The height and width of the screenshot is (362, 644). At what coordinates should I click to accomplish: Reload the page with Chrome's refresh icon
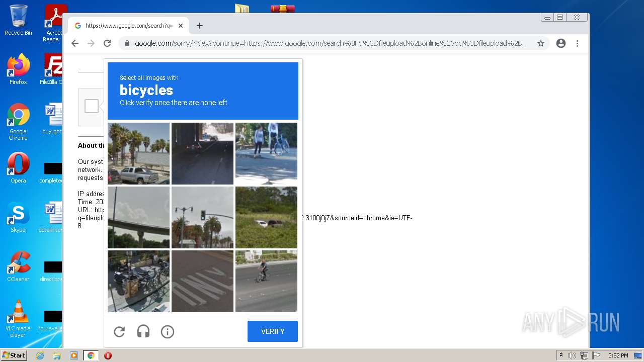click(x=107, y=43)
